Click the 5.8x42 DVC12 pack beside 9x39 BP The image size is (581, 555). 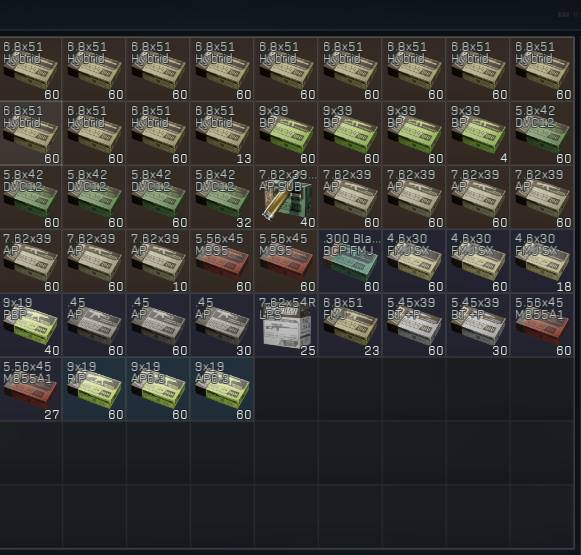coord(542,133)
